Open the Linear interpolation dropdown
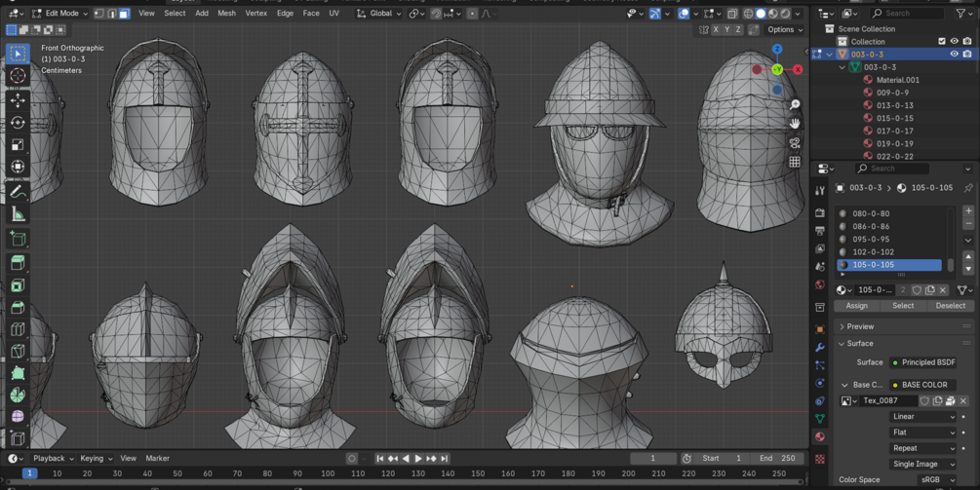The height and width of the screenshot is (490, 980). click(x=922, y=417)
